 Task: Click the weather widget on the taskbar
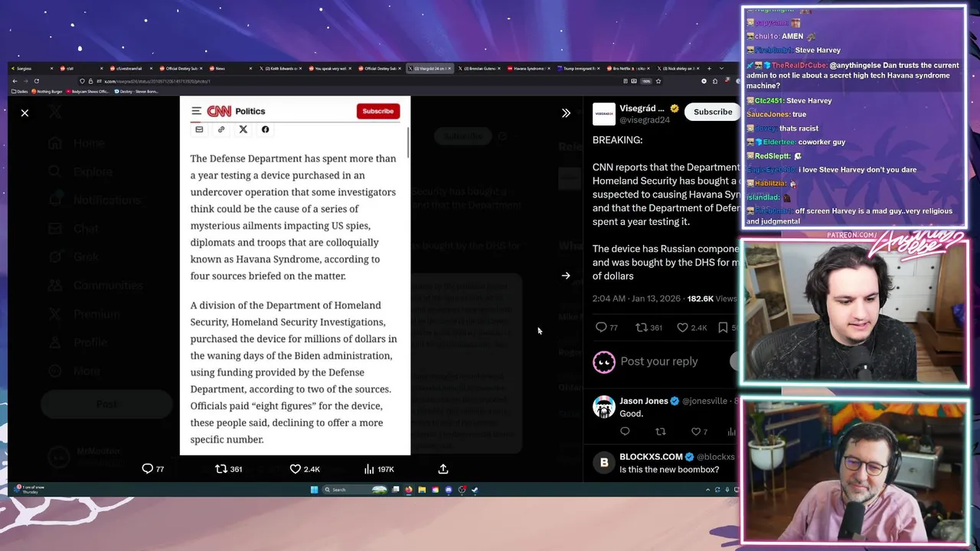click(x=29, y=489)
